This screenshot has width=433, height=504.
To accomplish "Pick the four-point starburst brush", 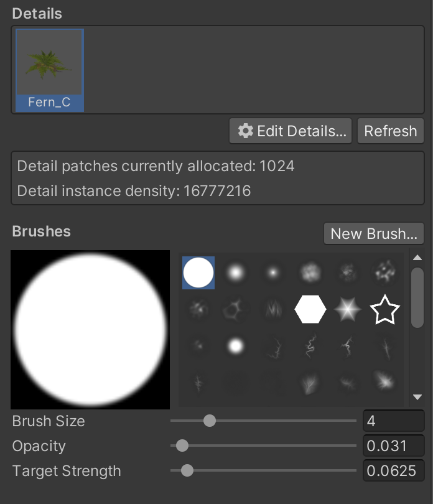I will [347, 309].
